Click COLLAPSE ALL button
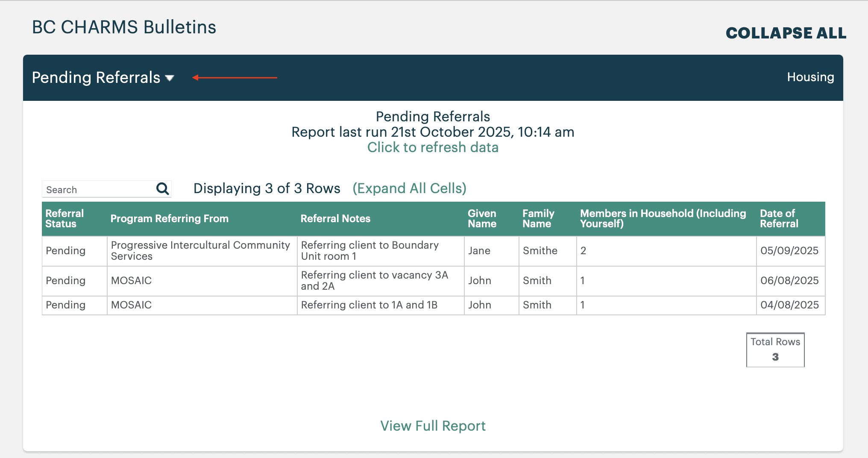868x458 pixels. coord(786,33)
